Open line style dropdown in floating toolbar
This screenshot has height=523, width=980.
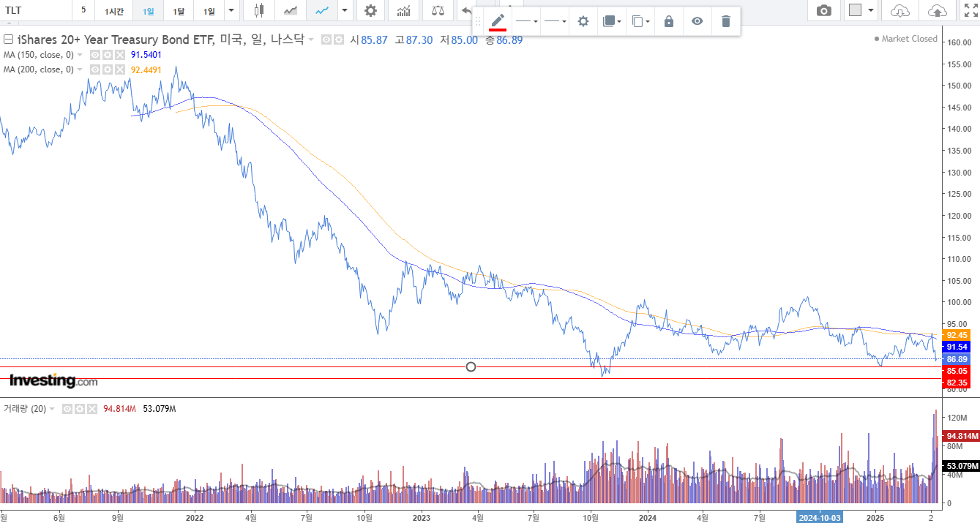(x=527, y=21)
